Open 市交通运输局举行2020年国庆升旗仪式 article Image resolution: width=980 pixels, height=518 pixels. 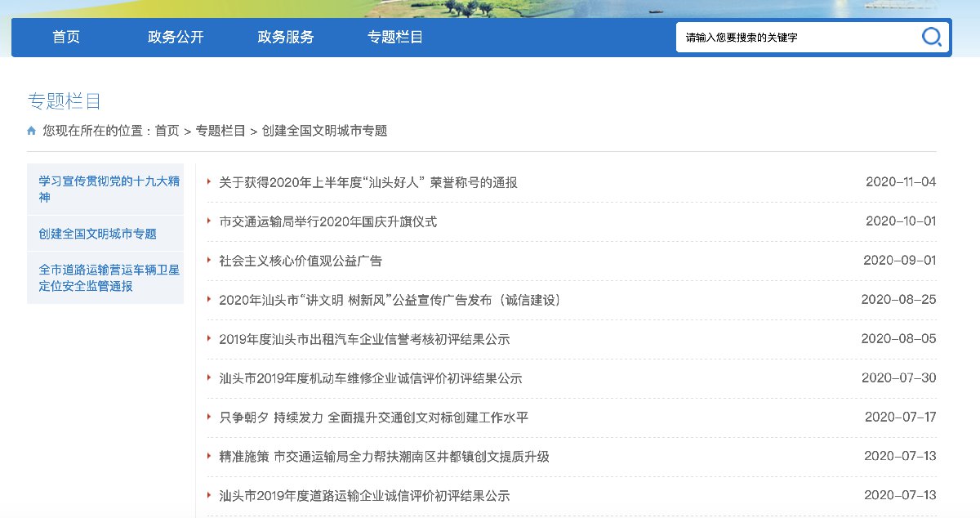[x=328, y=221]
